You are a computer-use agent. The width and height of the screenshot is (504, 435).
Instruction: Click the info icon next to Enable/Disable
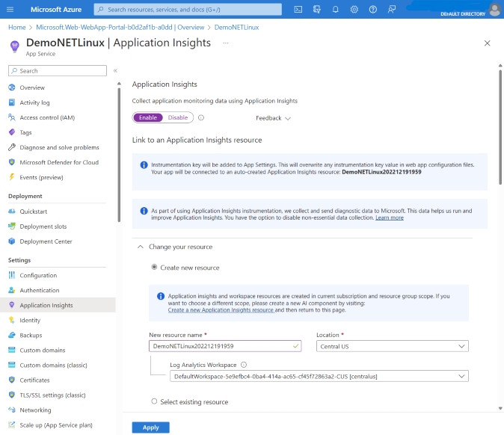201,117
